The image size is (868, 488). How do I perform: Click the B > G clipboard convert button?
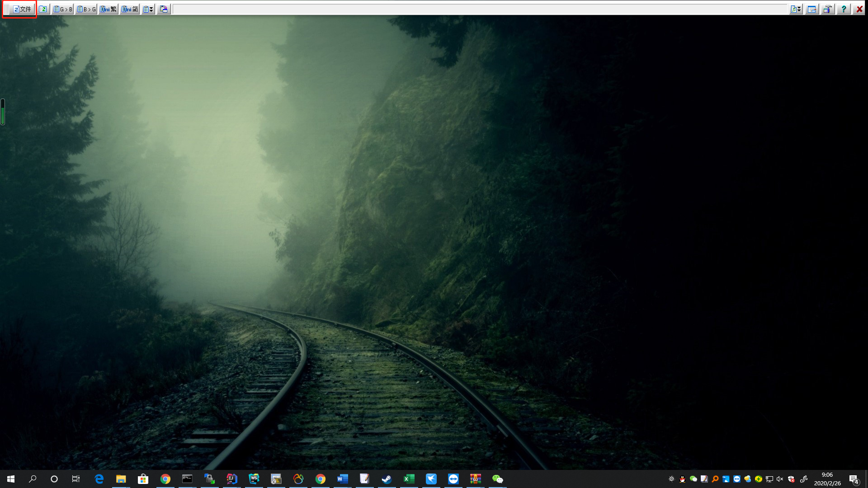click(86, 9)
